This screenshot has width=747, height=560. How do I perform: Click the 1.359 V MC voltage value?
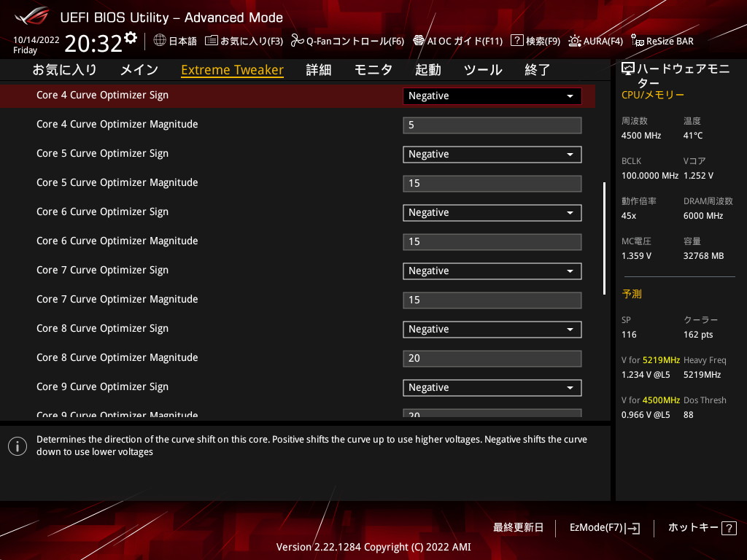636,256
